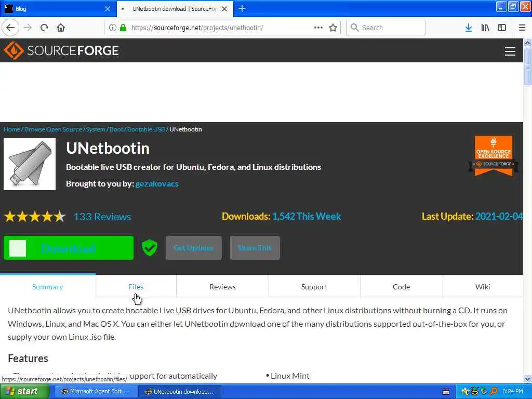This screenshot has height=399, width=532.
Task: Click UNetbootin download taskbar button
Action: coord(180,392)
